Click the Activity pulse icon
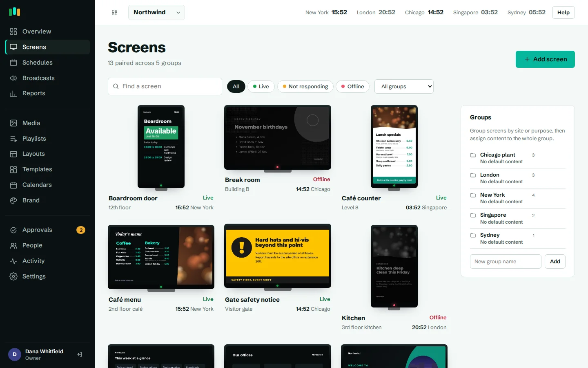The image size is (588, 368). pyautogui.click(x=13, y=261)
